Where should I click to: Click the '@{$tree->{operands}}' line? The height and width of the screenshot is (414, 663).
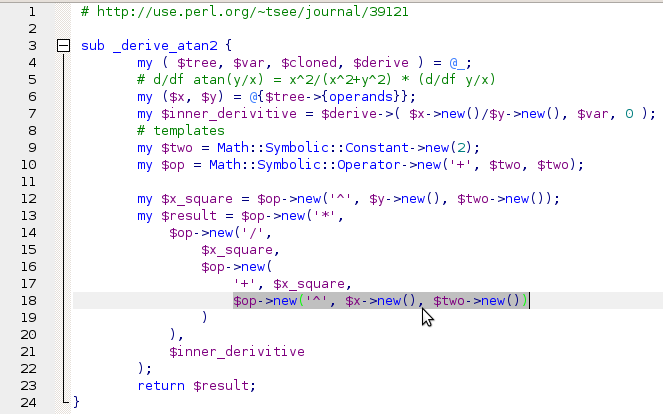[277, 97]
